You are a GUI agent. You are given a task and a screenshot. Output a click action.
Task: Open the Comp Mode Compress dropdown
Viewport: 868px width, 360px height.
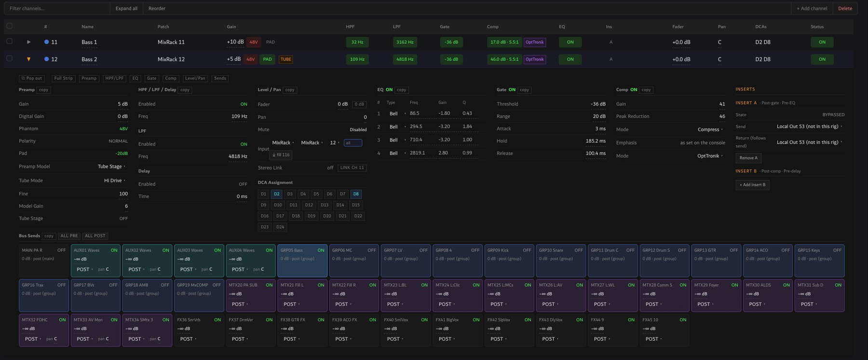click(x=710, y=129)
